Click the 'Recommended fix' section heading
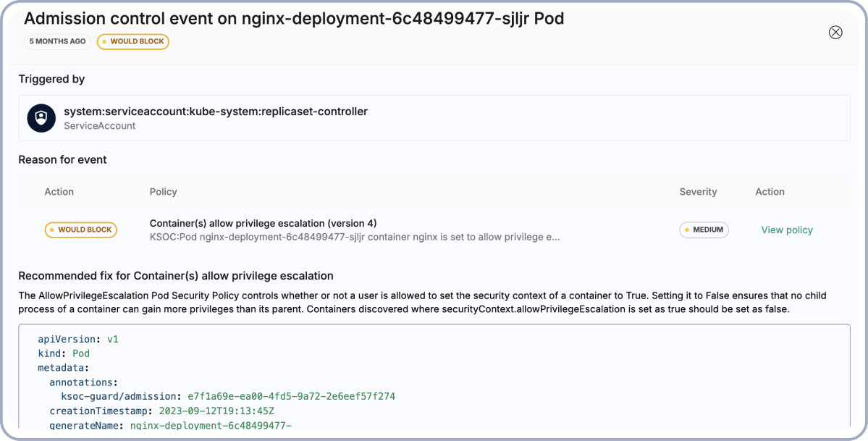The width and height of the screenshot is (868, 441). click(x=175, y=275)
